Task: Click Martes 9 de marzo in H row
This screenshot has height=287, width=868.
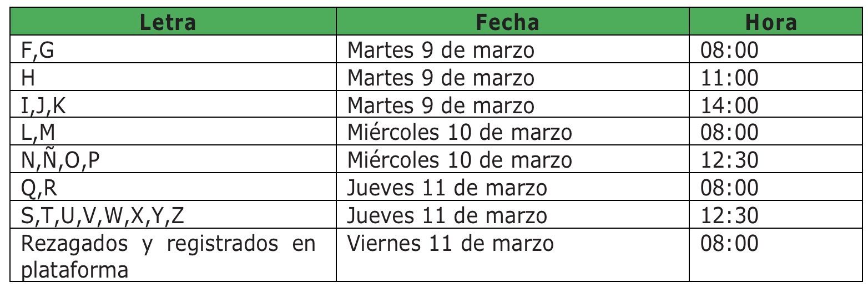Action: coord(513,78)
